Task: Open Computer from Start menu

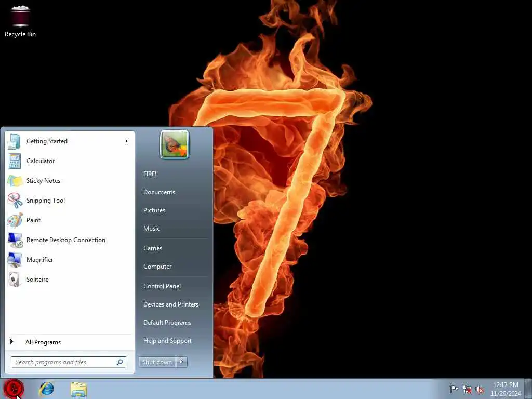Action: (x=157, y=267)
